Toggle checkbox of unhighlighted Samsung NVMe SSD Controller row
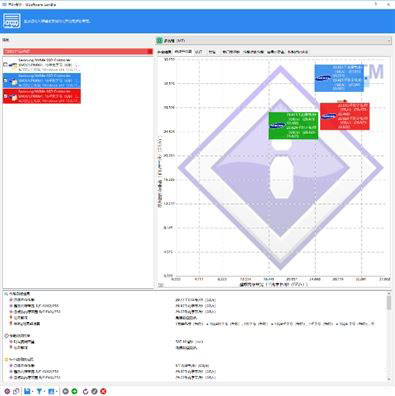The image size is (395, 396). pyautogui.click(x=5, y=65)
